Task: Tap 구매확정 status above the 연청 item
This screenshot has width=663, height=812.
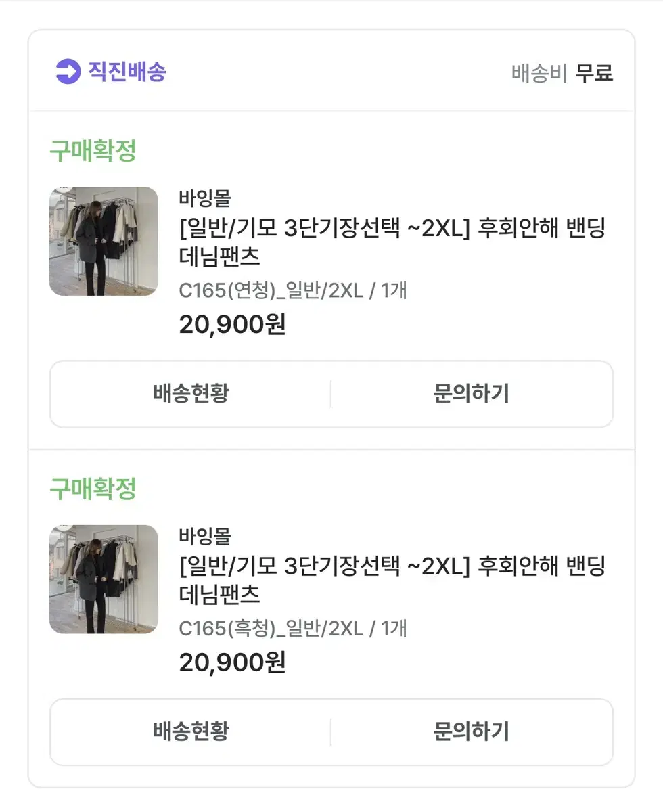Action: (x=93, y=151)
